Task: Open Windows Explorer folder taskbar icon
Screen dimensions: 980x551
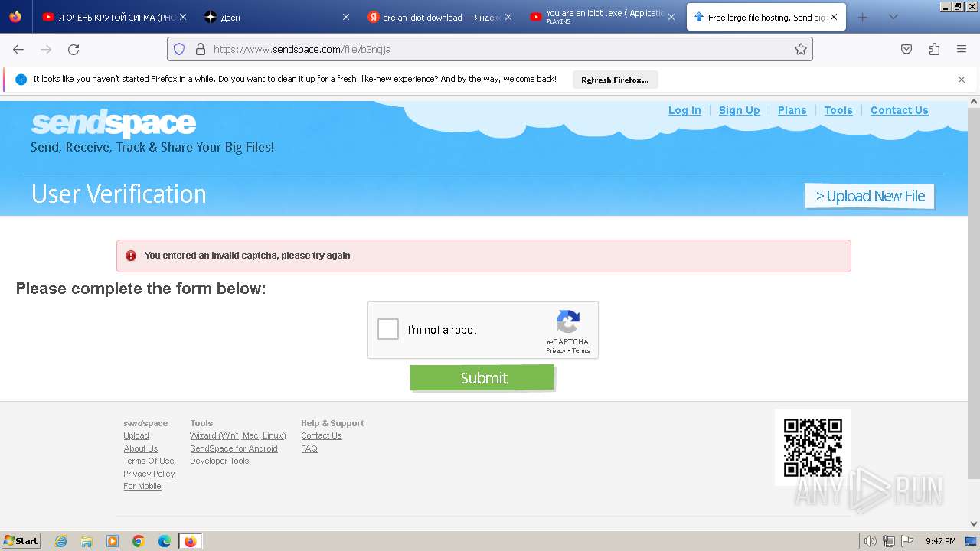Action: (87, 541)
